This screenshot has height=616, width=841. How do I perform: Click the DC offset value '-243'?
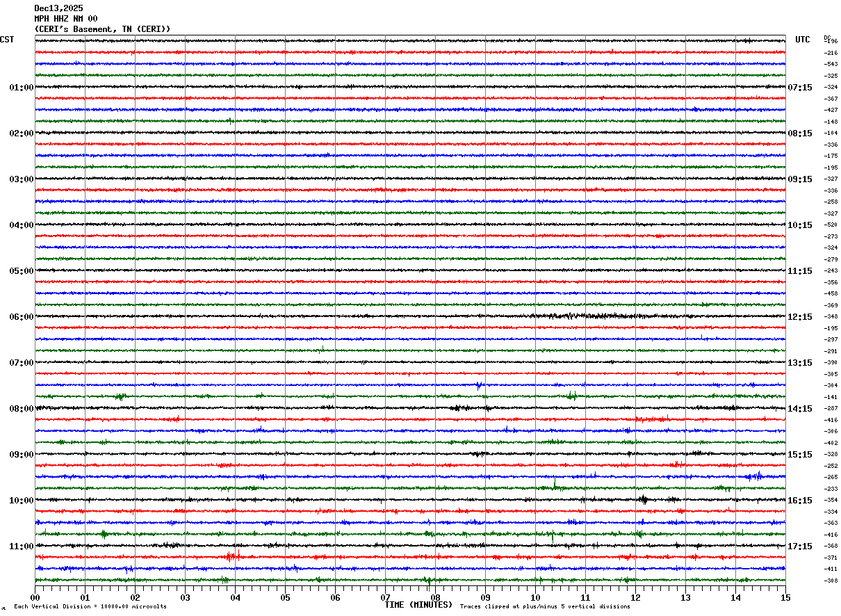[831, 271]
